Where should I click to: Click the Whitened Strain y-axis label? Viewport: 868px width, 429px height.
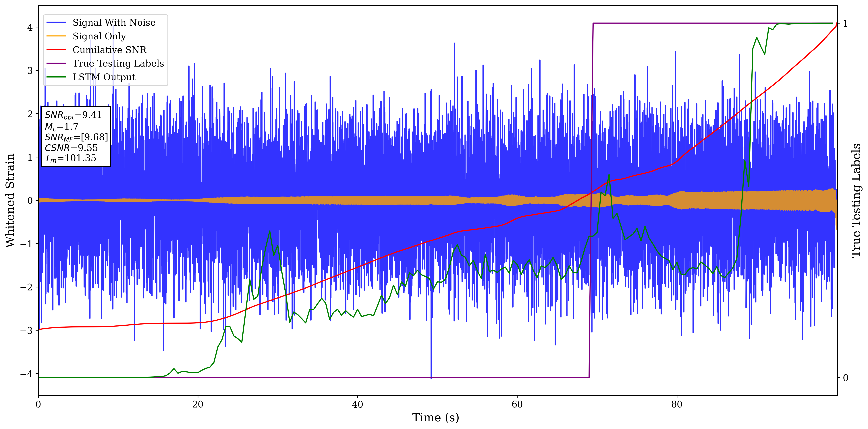(10, 200)
